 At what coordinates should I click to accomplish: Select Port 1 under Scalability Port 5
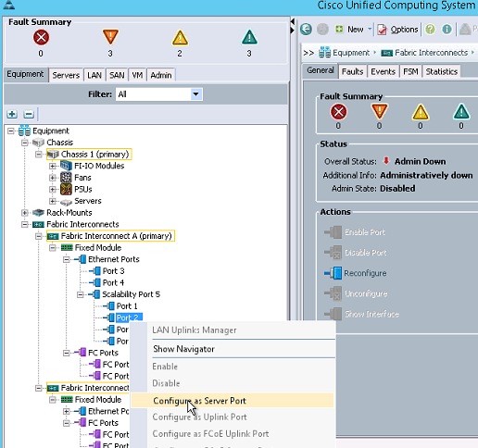(127, 306)
